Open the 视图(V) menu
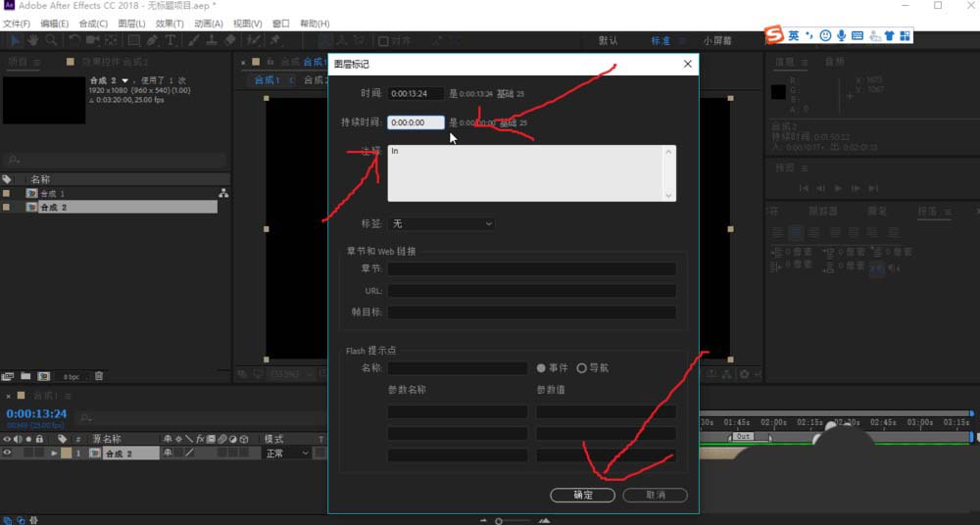 click(248, 24)
